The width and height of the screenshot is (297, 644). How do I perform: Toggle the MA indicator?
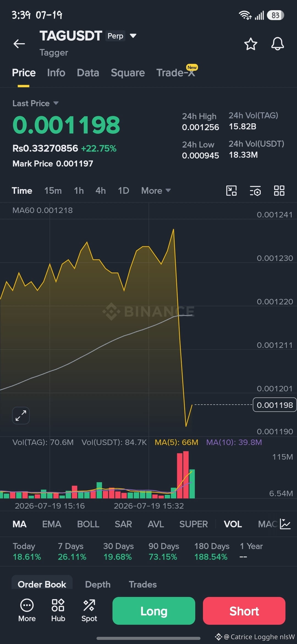[19, 524]
